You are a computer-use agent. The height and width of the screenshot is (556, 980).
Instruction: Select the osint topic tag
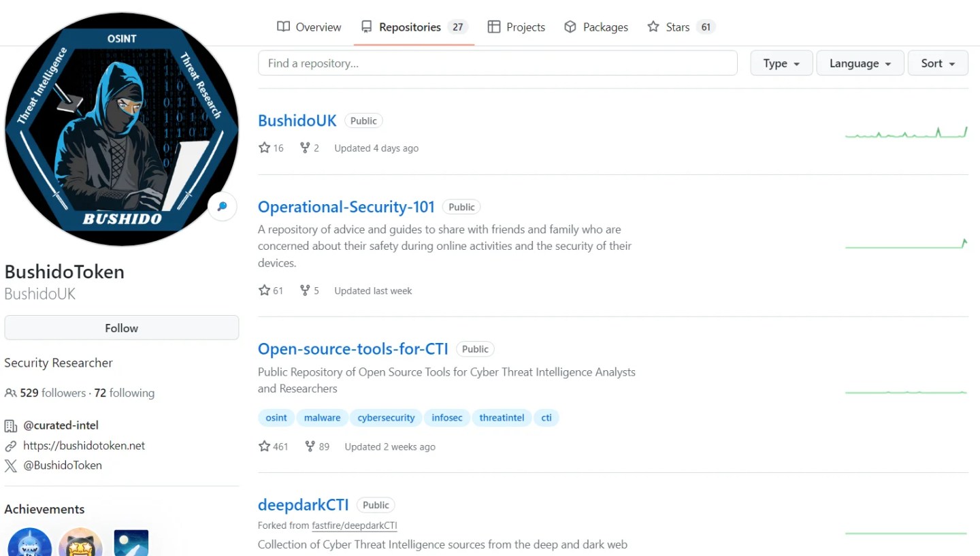coord(276,418)
